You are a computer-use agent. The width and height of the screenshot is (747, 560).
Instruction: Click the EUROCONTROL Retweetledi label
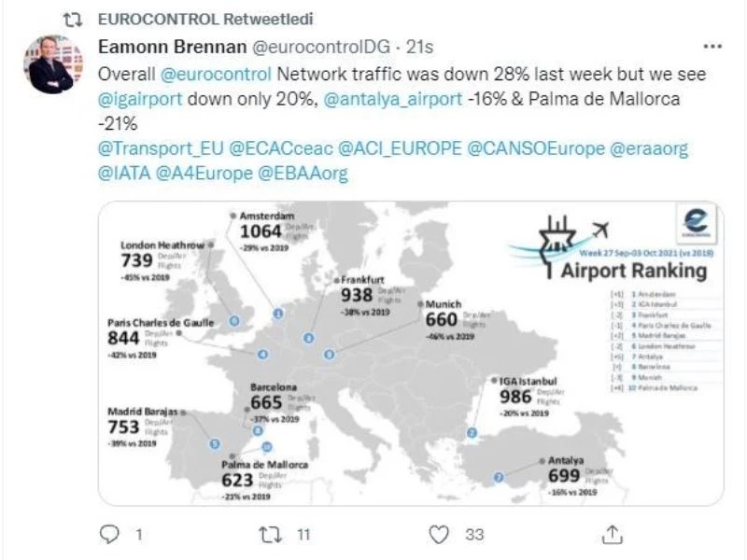(x=205, y=19)
